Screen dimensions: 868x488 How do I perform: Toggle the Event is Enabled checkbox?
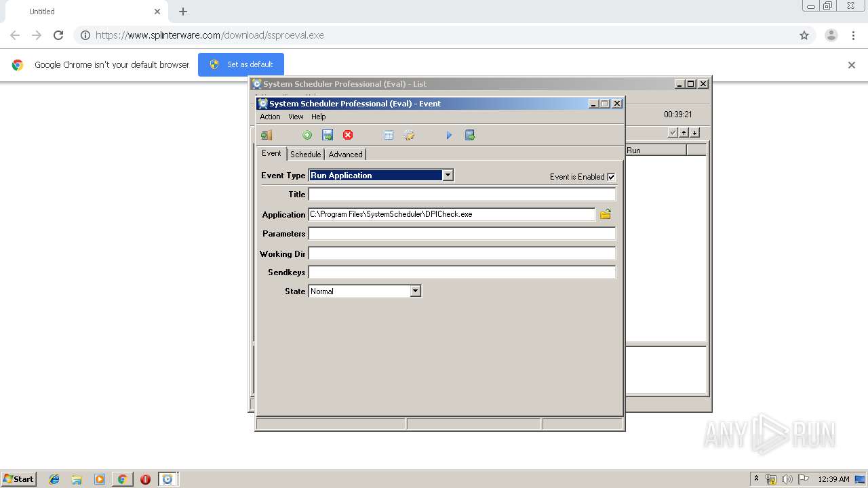(x=611, y=177)
